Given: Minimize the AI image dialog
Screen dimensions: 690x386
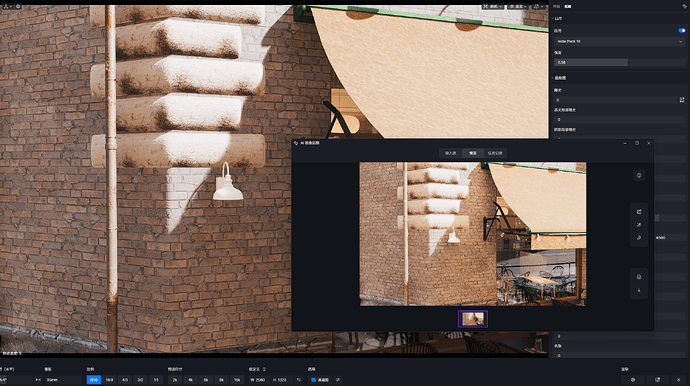Looking at the screenshot, I should point(625,143).
